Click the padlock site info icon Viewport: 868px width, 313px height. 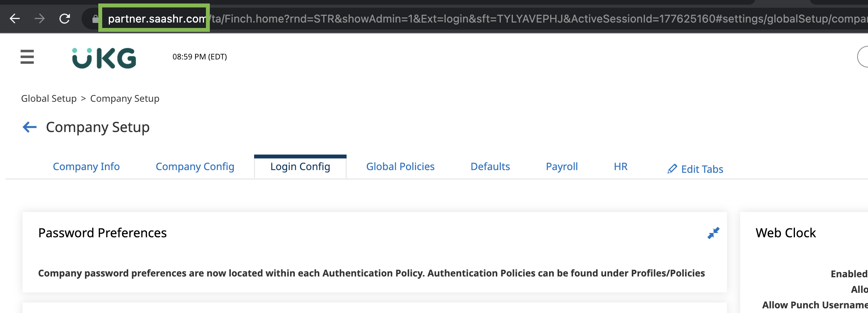point(95,19)
